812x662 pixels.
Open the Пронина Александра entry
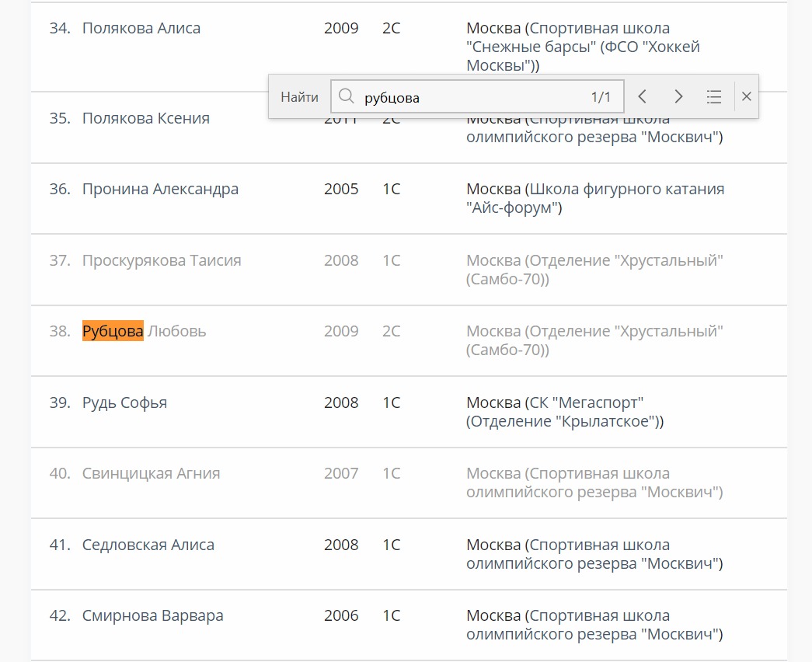click(160, 190)
